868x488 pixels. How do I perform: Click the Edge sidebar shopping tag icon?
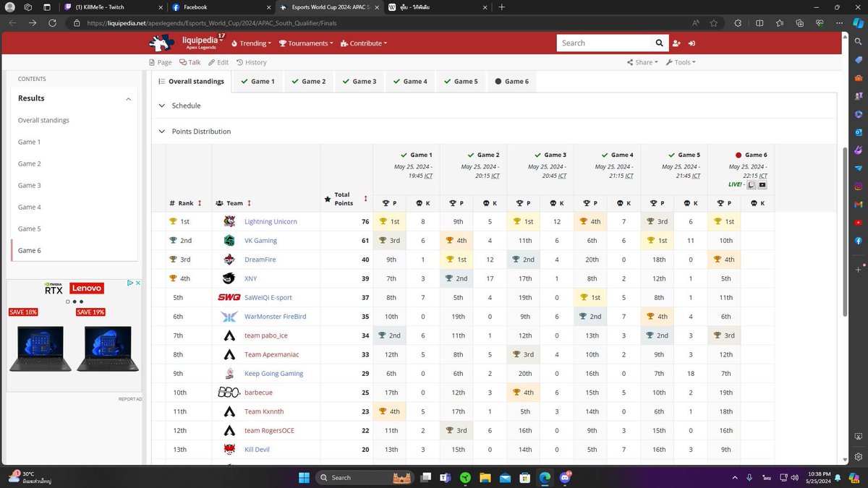point(858,60)
